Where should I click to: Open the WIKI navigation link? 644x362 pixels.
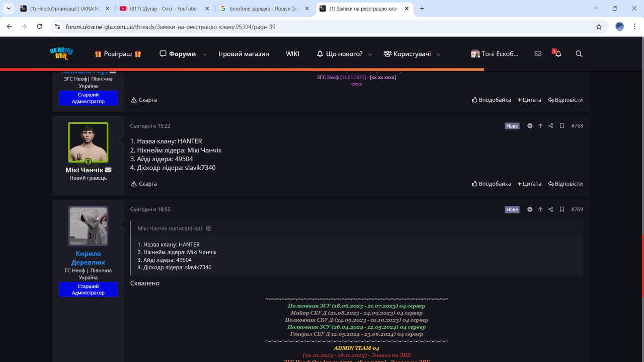292,54
